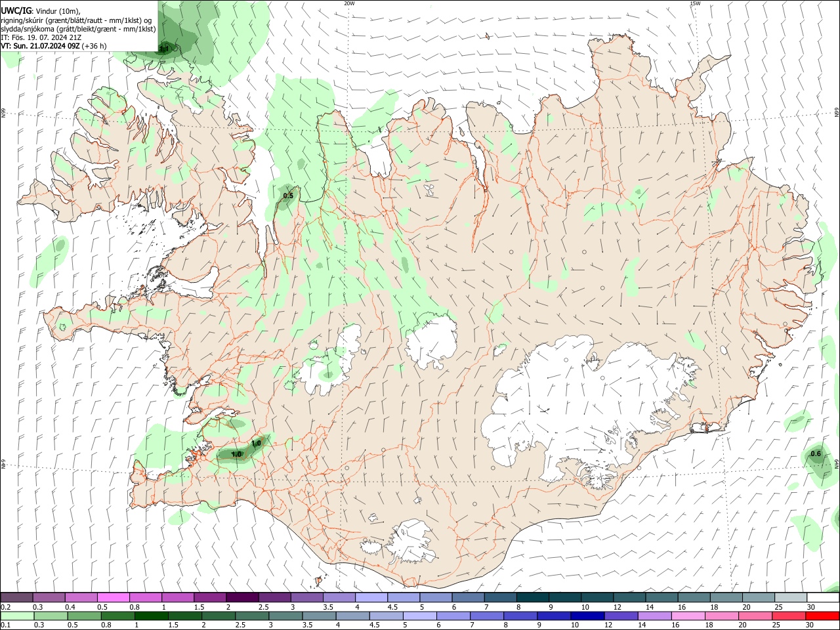Click the 'UWC/IG' title text
The height and width of the screenshot is (630, 840).
click(16, 11)
